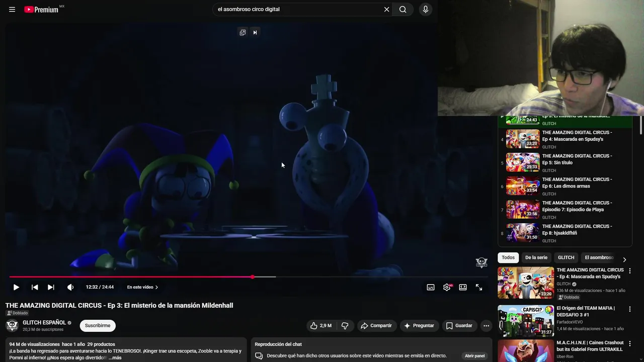Open 'En este vídeo' chapters
Screen dimensions: 644x362
[142, 287]
